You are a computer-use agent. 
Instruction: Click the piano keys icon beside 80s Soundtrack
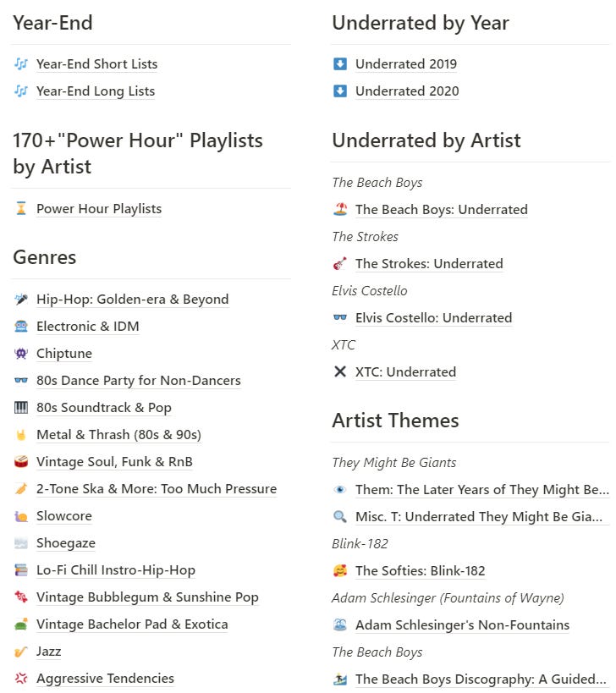point(21,408)
